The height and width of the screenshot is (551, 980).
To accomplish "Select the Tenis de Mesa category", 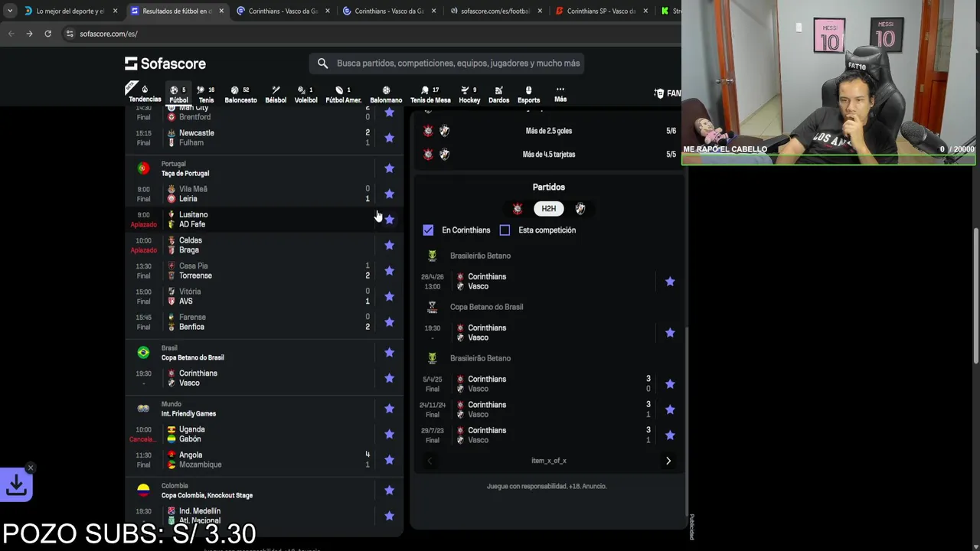I will point(430,94).
